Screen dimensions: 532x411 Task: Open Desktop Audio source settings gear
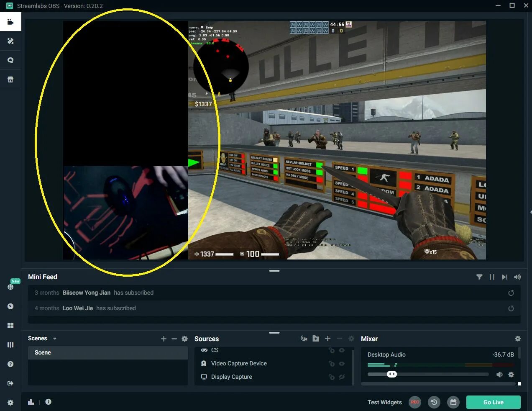[511, 375]
